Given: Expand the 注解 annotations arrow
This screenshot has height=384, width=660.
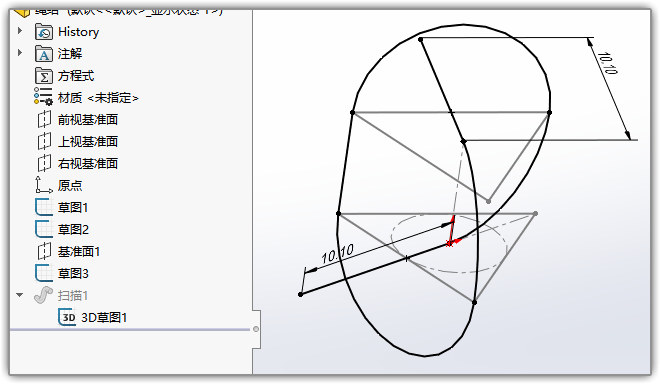Looking at the screenshot, I should tap(19, 53).
